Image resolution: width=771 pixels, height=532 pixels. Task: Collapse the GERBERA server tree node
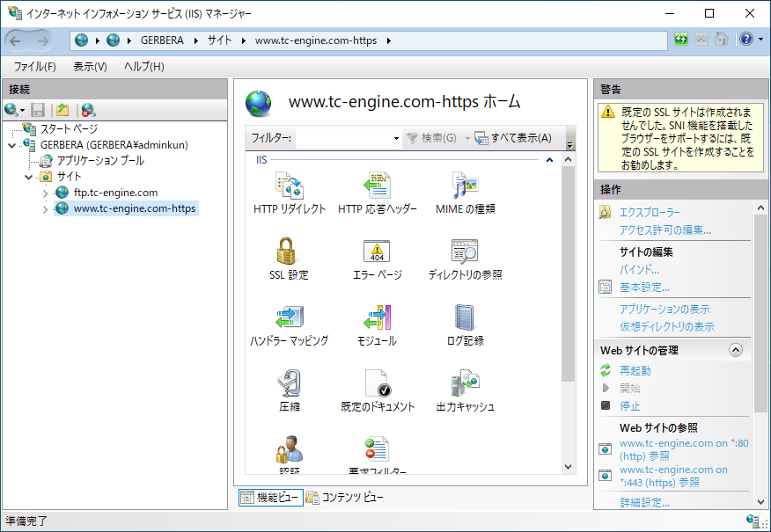[12, 145]
